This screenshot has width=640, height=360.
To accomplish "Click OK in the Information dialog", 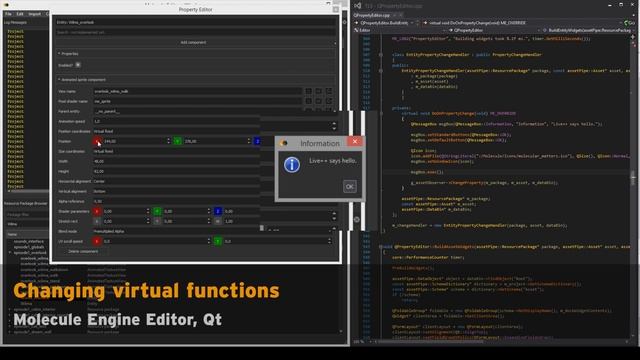I will (349, 187).
